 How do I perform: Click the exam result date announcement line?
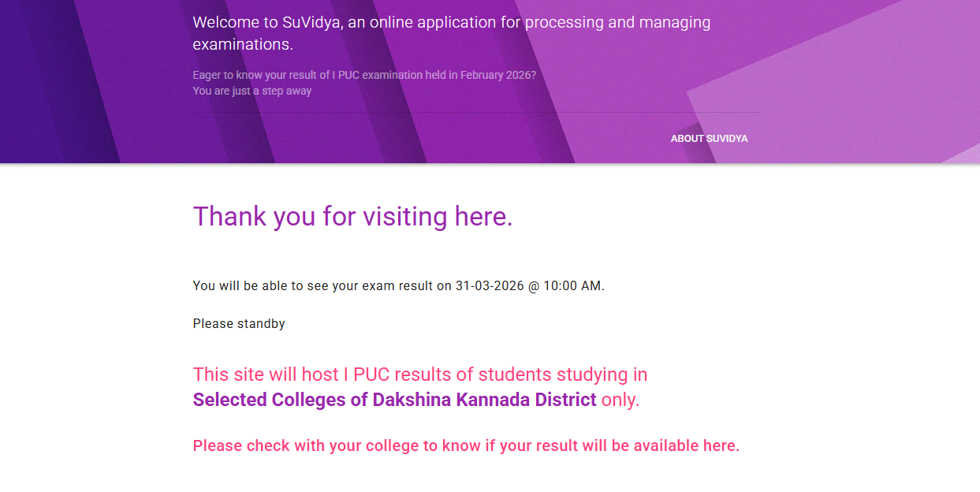(398, 285)
